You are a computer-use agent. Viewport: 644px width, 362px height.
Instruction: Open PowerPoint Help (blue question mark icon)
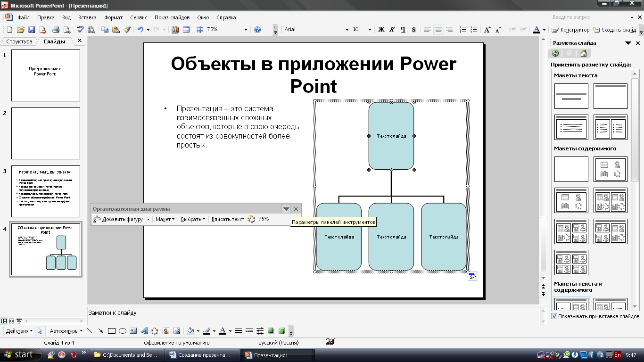pos(257,29)
